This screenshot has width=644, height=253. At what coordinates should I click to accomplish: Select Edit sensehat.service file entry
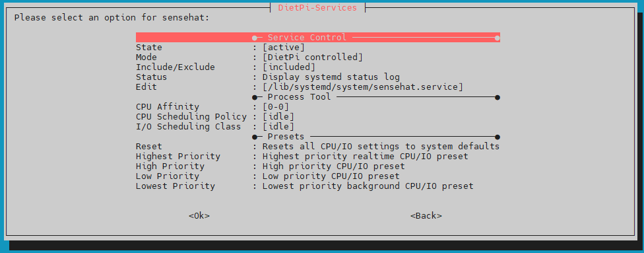click(x=318, y=87)
